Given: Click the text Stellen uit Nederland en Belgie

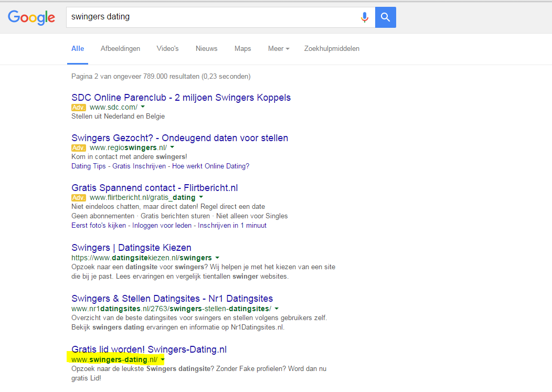Looking at the screenshot, I should coord(118,116).
